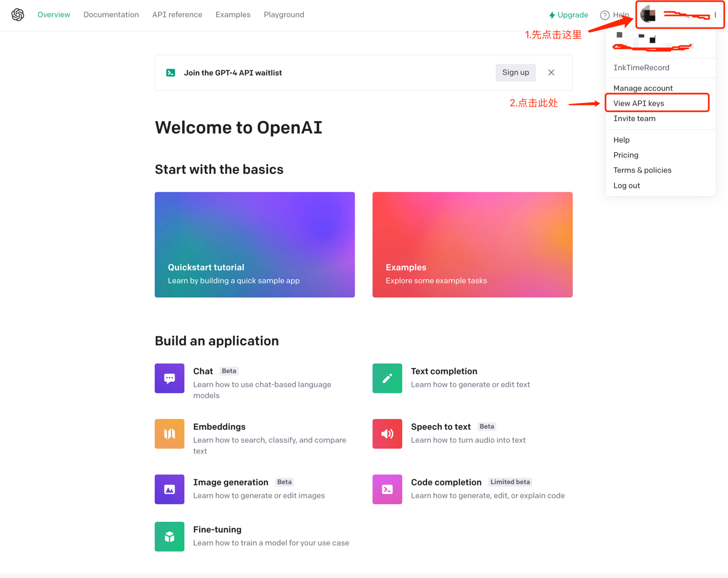Image resolution: width=728 pixels, height=578 pixels.
Task: Click the Beta badge beside Chat
Action: tap(229, 371)
